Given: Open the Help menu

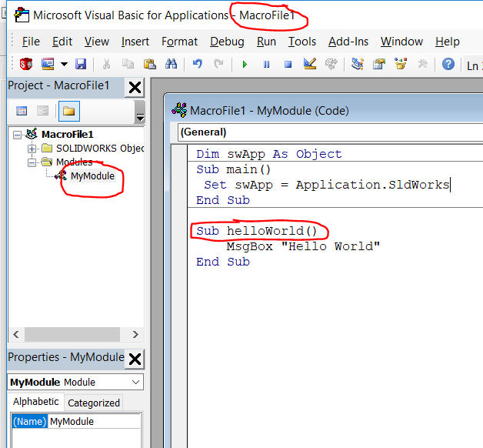Looking at the screenshot, I should [448, 42].
